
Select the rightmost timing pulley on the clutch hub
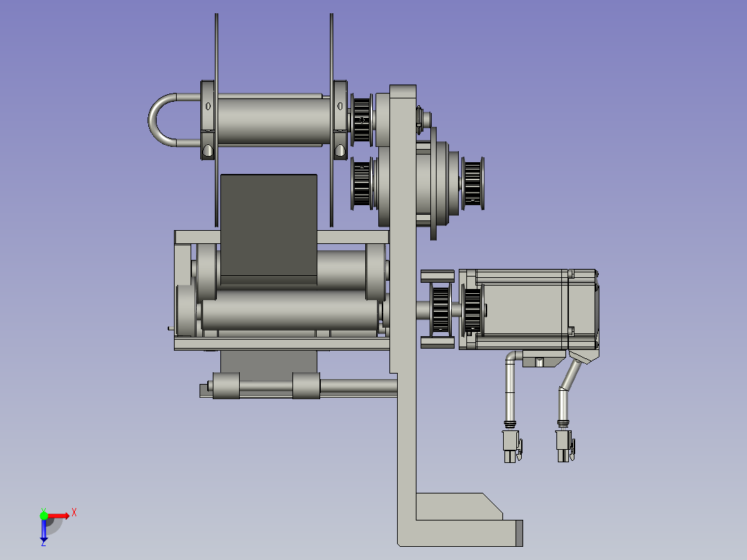[x=473, y=183]
